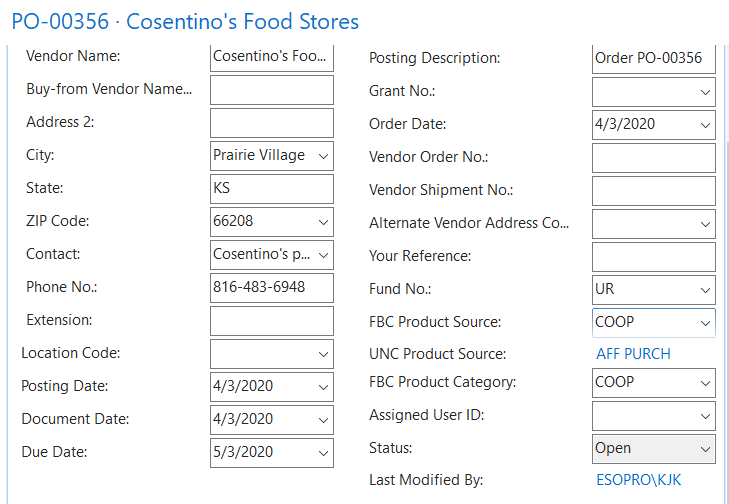The width and height of the screenshot is (729, 504).
Task: Click the State field showing KS
Action: tap(271, 189)
